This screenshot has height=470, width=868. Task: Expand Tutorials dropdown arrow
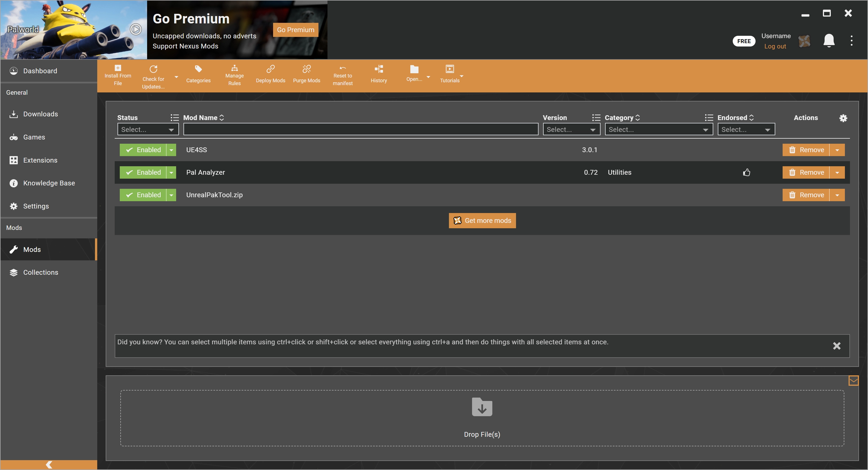click(461, 76)
